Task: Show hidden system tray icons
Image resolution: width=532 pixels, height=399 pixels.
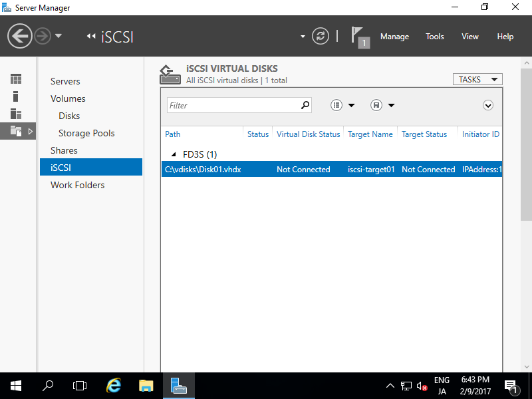Action: [x=390, y=386]
